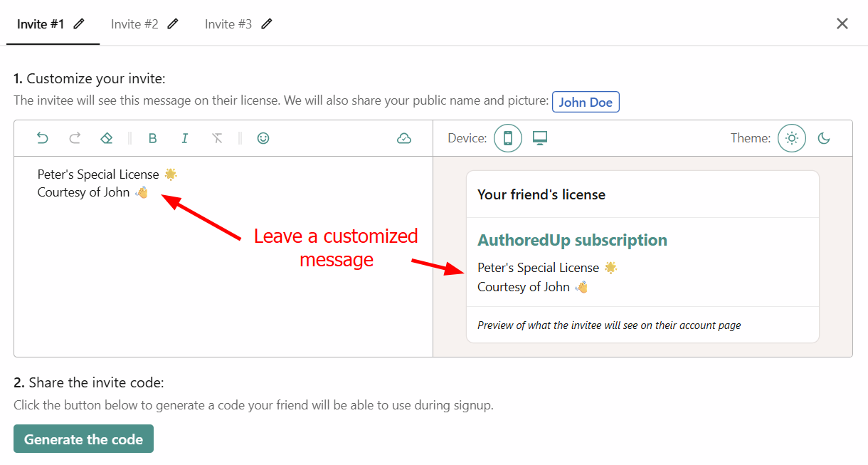
Task: Click the 'Peter's Special License' editor line
Action: (x=107, y=174)
